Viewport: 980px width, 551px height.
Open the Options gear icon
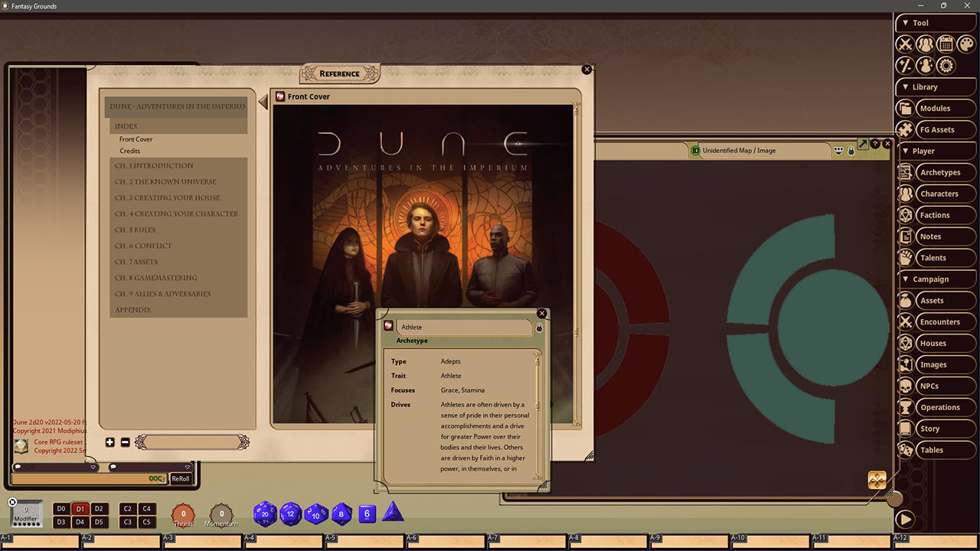pos(946,65)
